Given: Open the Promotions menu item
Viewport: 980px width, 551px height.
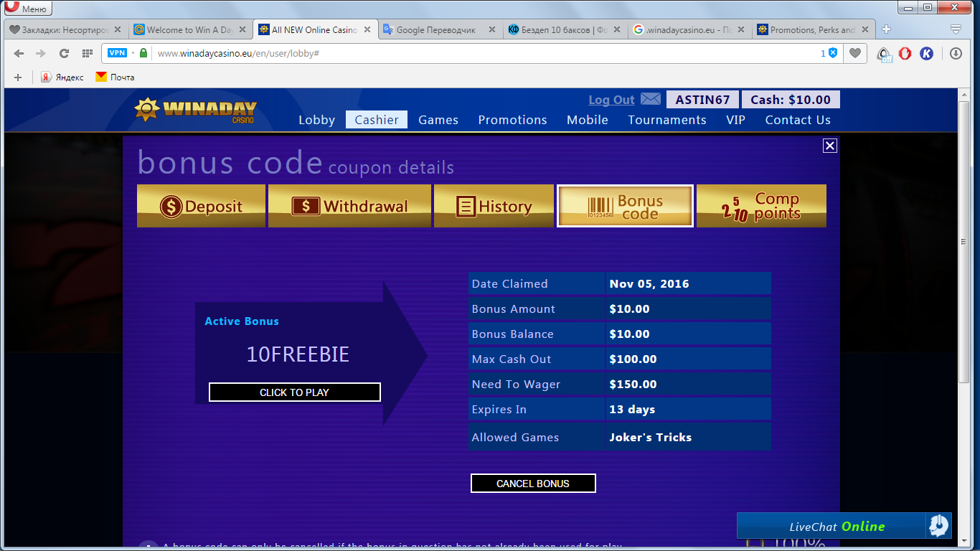Looking at the screenshot, I should (512, 120).
